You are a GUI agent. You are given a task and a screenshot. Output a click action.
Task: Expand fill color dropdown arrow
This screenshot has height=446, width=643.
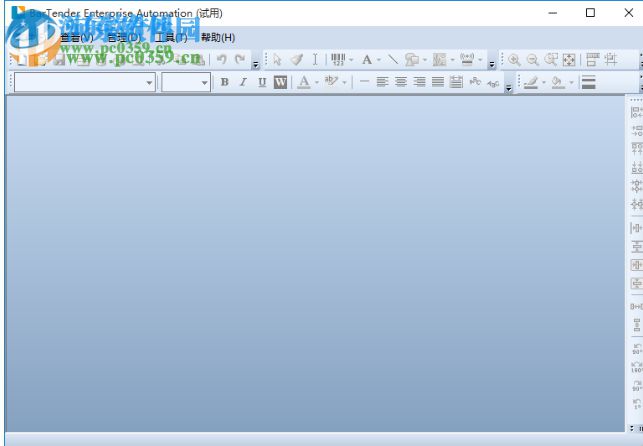(x=571, y=83)
